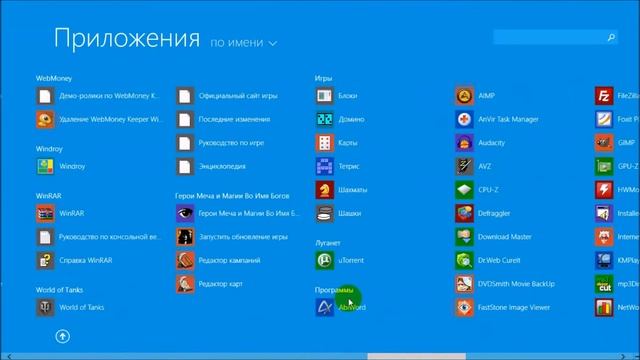Select the Луганет group header
Screen dimensions: 640x360
pos(328,243)
